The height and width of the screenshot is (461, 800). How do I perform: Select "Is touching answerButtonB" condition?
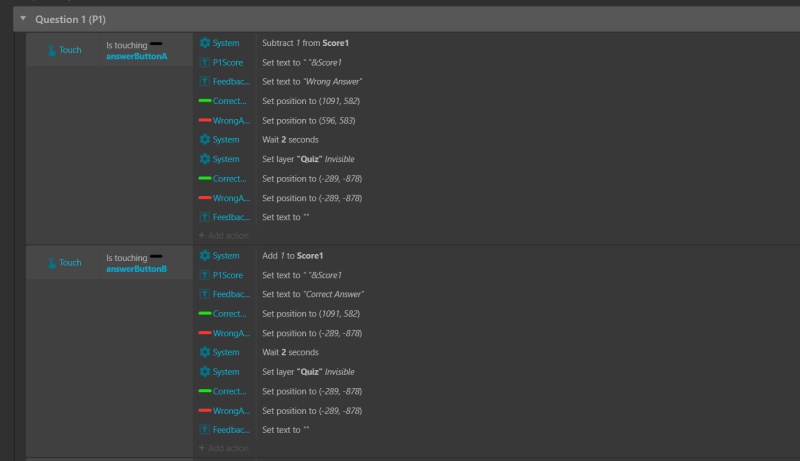(136, 264)
